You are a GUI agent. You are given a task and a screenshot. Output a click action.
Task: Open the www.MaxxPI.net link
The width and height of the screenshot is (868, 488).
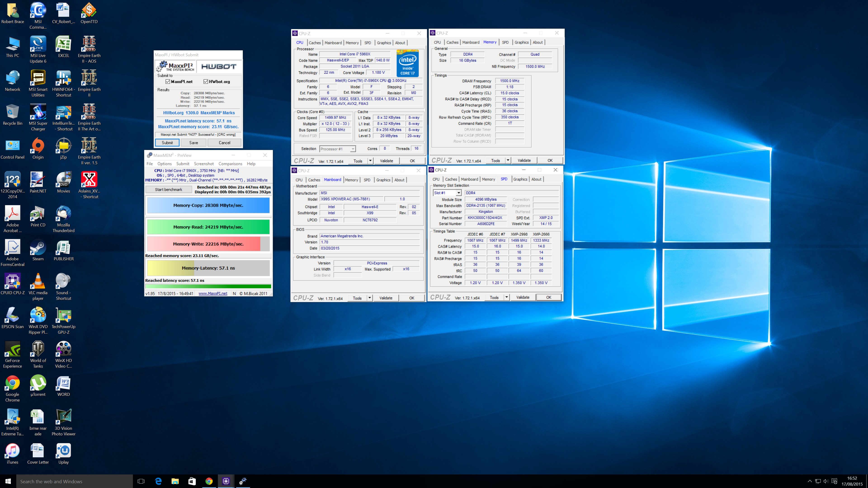(213, 294)
